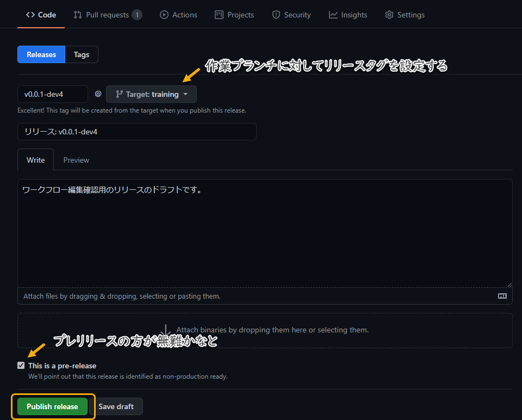The image size is (522, 420).
Task: Switch to the Preview tab
Action: pos(76,160)
